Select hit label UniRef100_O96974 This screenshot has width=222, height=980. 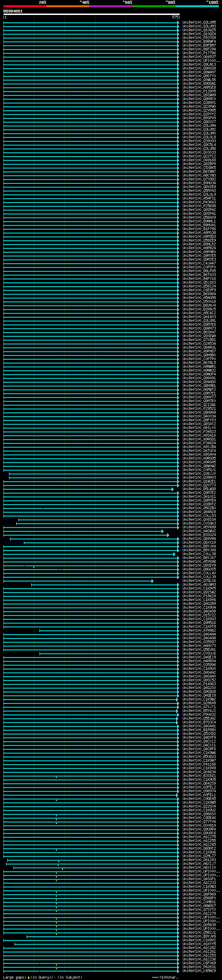(x=199, y=791)
